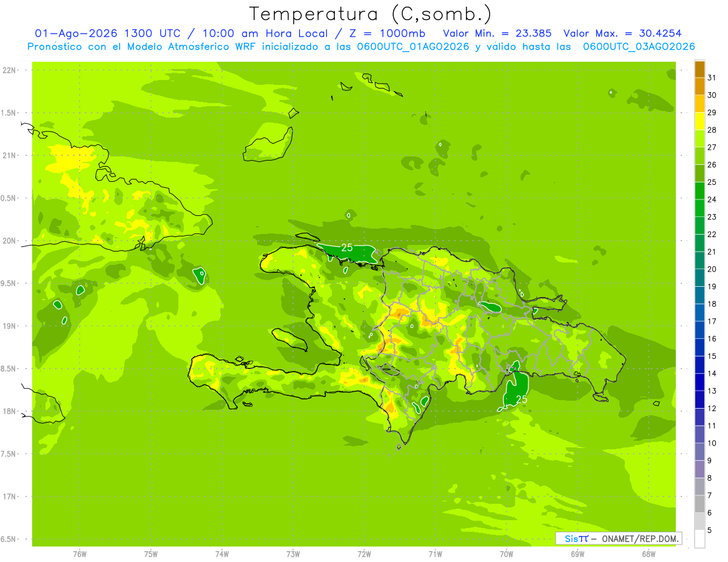
Task: Click the '25' contour label on Haiti's north coast
Action: [347, 247]
